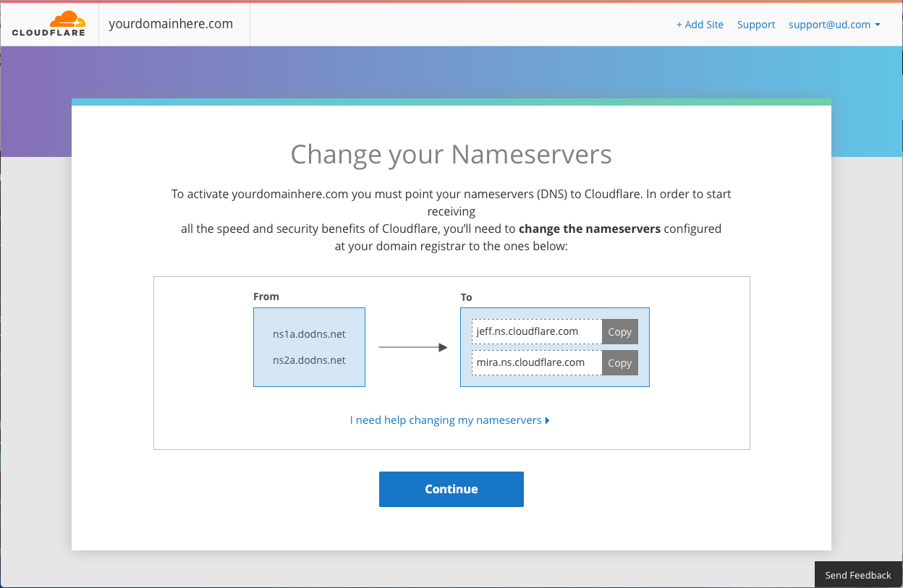
Task: Click the Cloudflare logo
Action: [x=48, y=24]
